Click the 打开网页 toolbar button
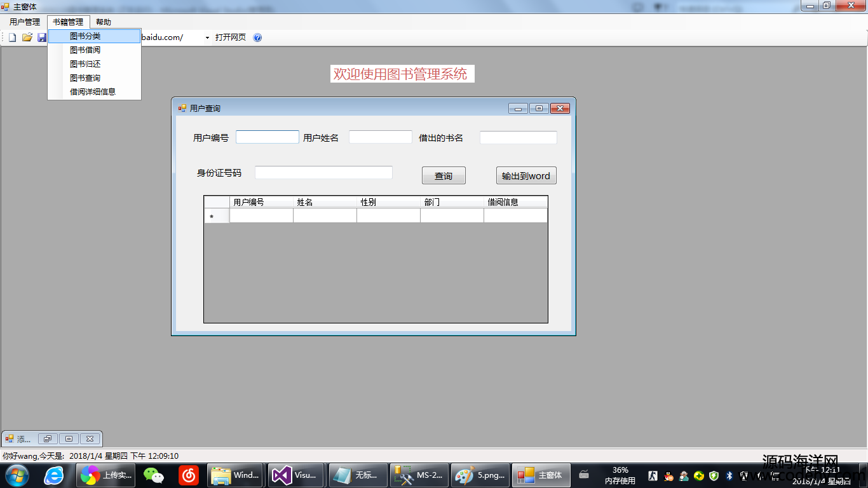 pos(231,37)
